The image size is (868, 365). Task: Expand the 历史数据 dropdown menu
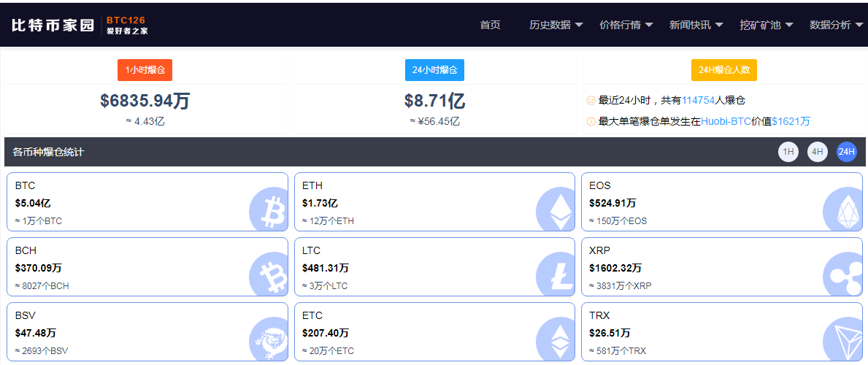click(556, 25)
